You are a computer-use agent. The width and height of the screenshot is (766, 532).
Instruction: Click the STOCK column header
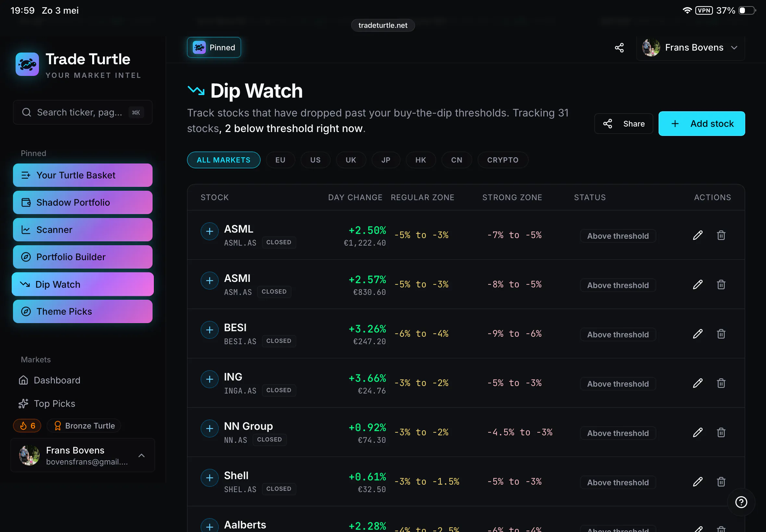215,198
